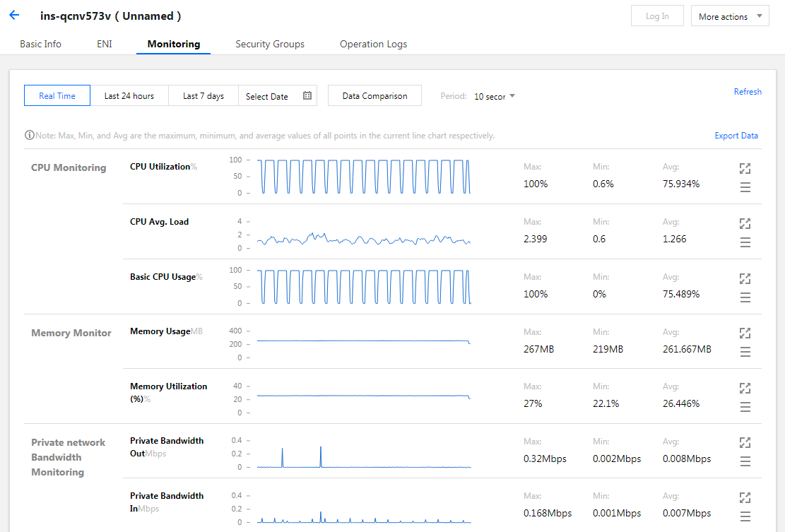Image resolution: width=785 pixels, height=532 pixels.
Task: Expand the Basic CPU Usage chart
Action: pos(745,278)
